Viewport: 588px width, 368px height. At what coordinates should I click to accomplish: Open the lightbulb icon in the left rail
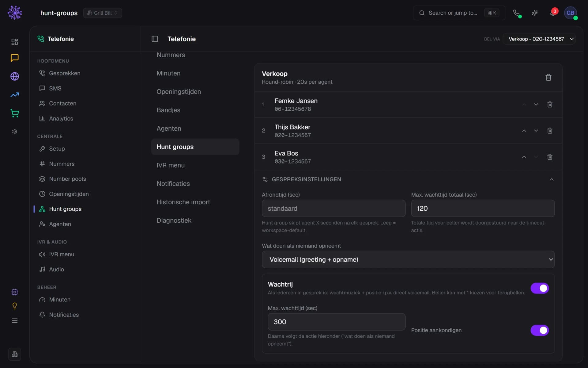coord(15,306)
